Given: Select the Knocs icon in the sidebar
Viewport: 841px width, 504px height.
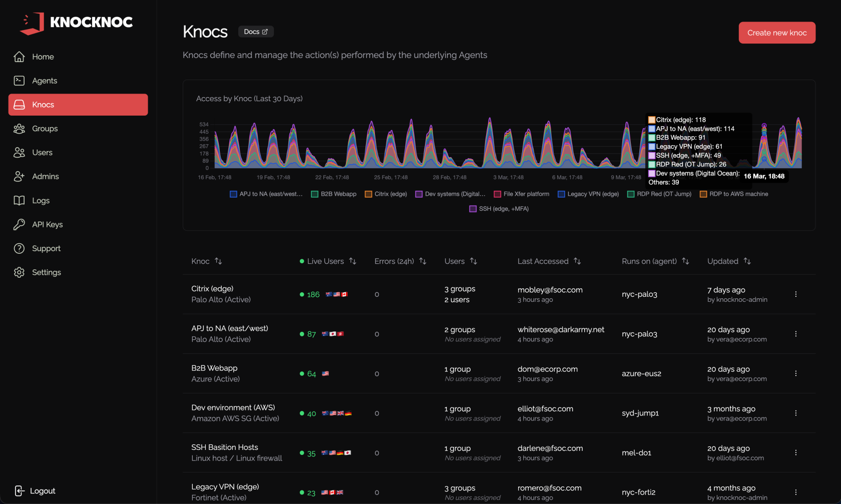Looking at the screenshot, I should pyautogui.click(x=19, y=104).
